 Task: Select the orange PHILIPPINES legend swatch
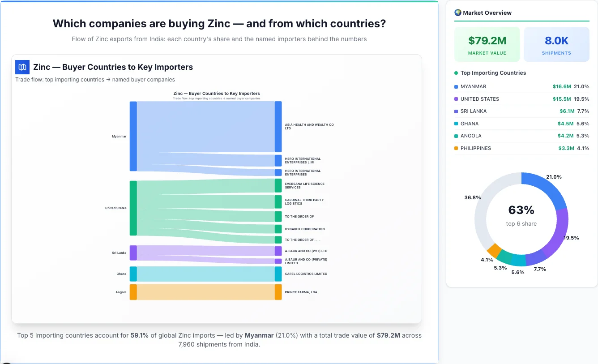456,148
